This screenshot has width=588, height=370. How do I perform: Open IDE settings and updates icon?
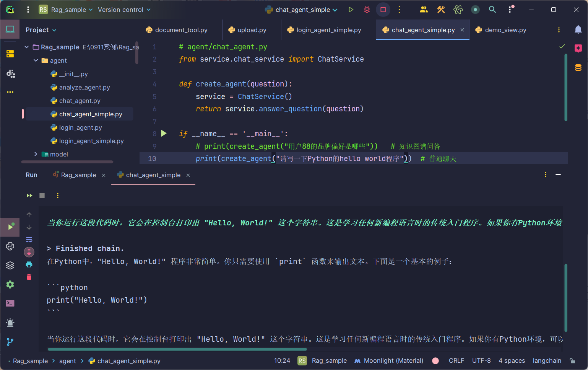point(511,10)
